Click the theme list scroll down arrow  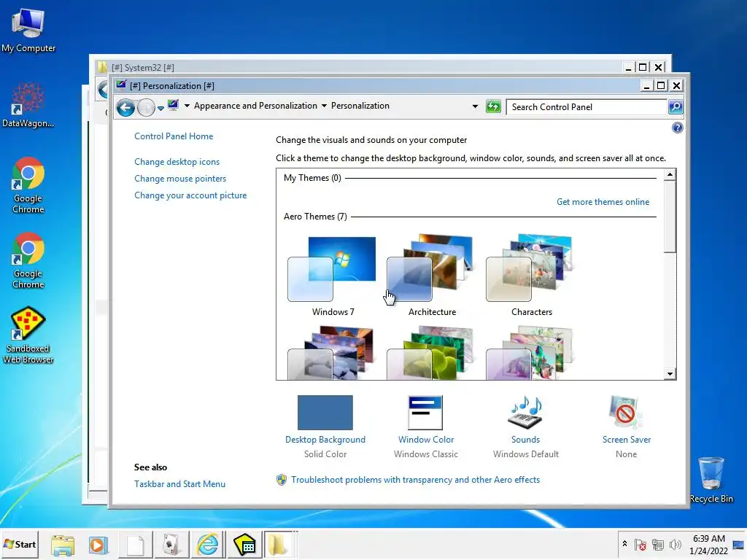click(x=670, y=374)
